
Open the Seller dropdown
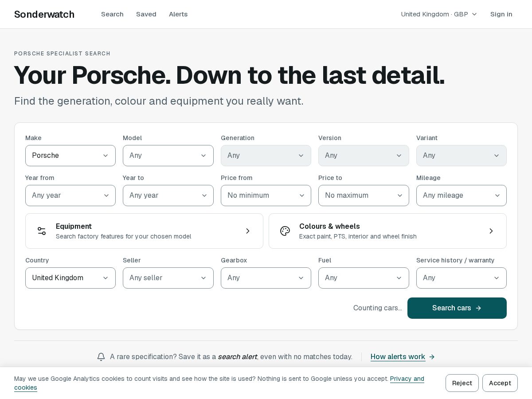[168, 278]
